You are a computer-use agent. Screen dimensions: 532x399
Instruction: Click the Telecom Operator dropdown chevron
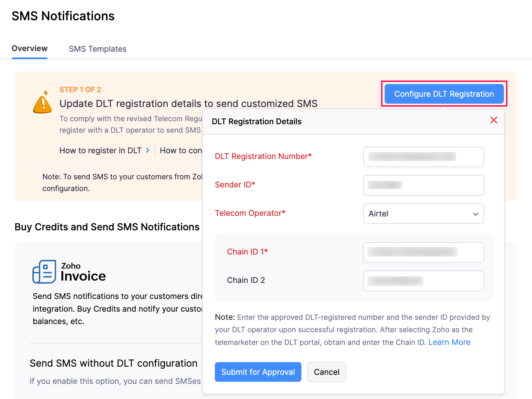[475, 214]
